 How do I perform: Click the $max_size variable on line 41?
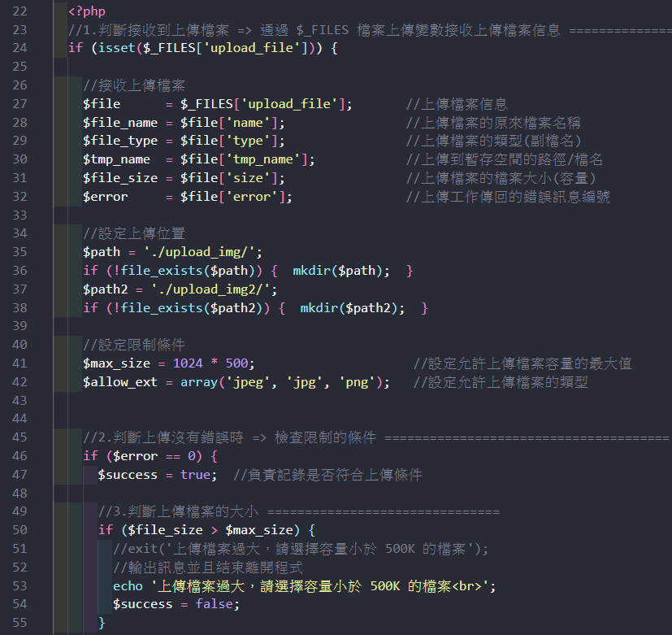pos(115,363)
